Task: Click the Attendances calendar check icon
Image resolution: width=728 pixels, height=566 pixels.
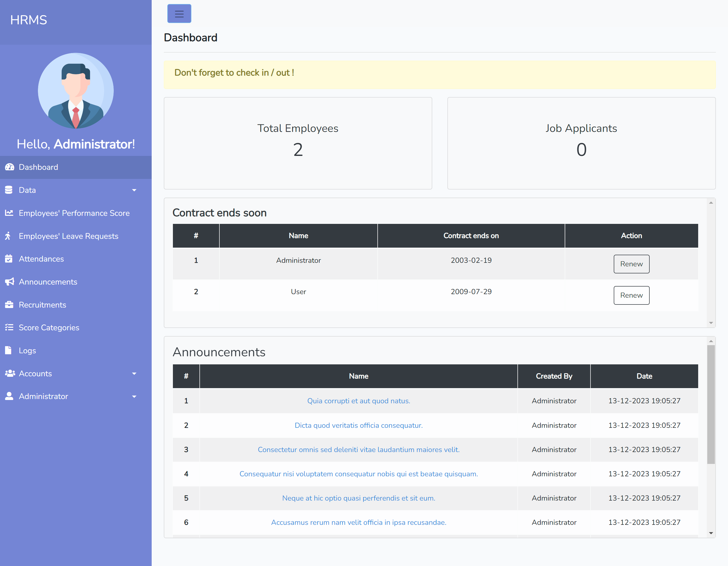Action: (9, 259)
